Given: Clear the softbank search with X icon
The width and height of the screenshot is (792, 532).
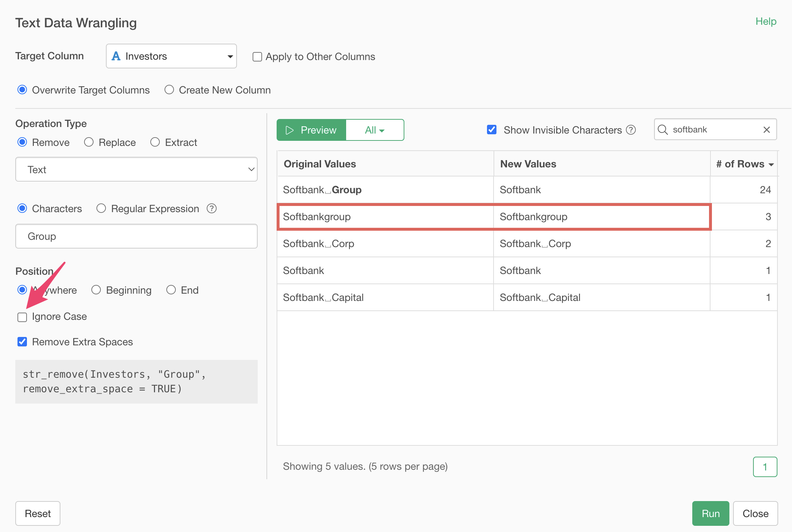Looking at the screenshot, I should (767, 130).
